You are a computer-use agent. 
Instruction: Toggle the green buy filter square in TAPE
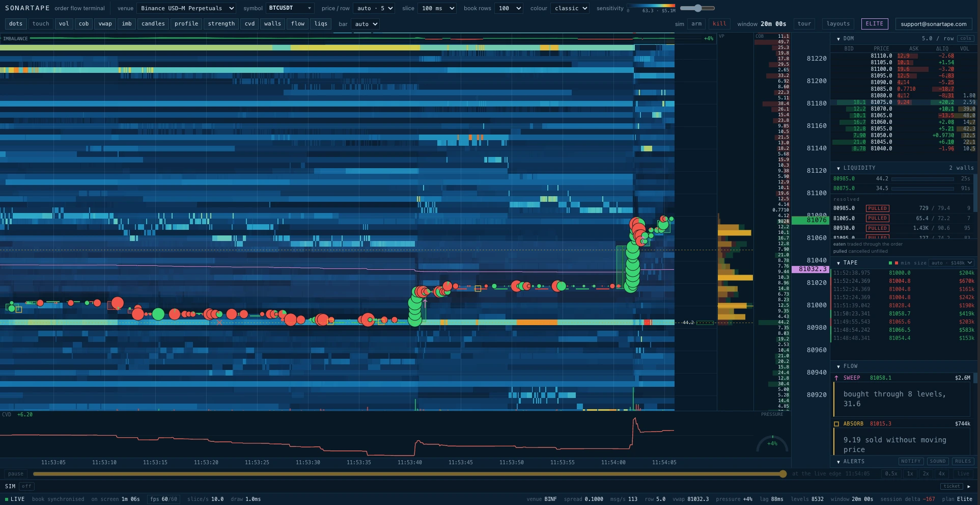(x=890, y=263)
